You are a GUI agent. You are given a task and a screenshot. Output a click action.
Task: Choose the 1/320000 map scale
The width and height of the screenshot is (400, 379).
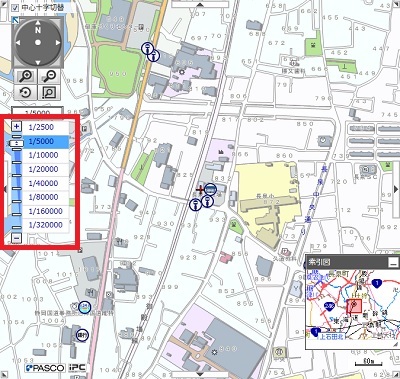pos(45,225)
